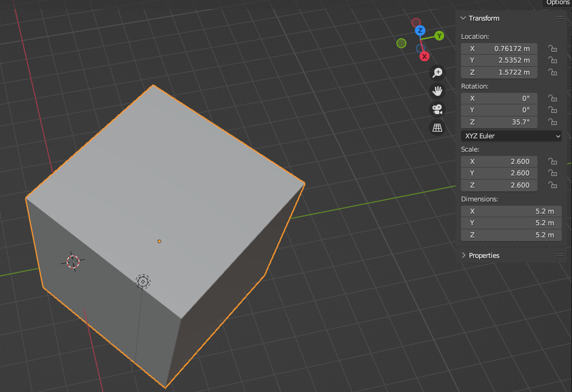
Task: Open the Options menu
Action: tap(557, 3)
